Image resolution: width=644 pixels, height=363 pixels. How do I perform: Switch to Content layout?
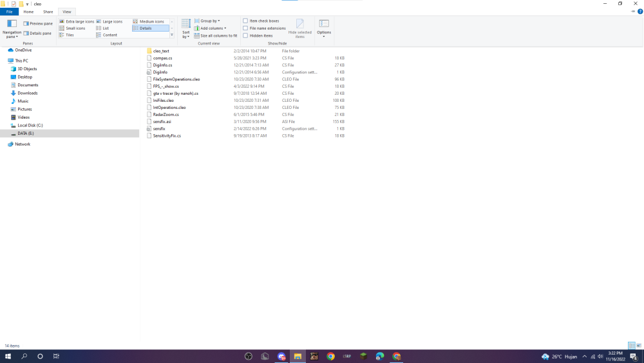click(x=106, y=35)
